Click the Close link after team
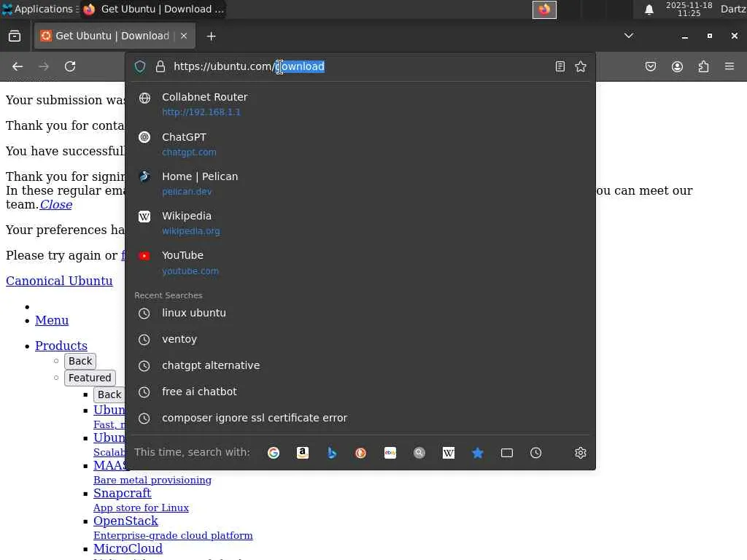 point(55,205)
